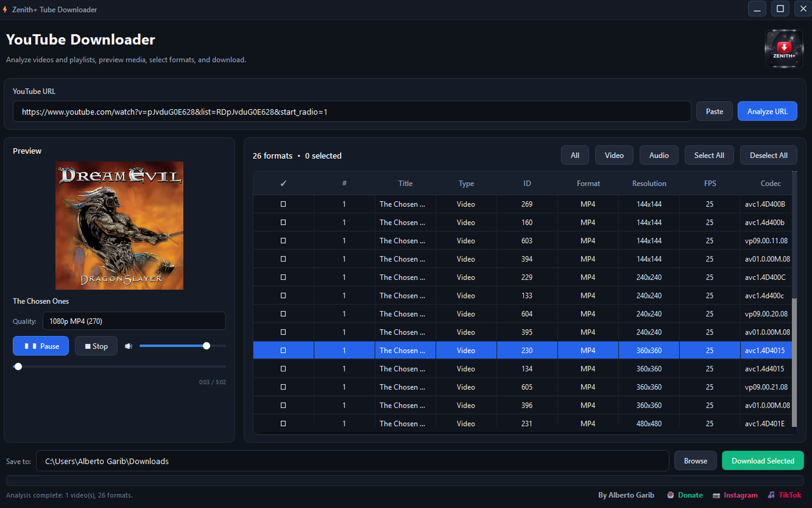This screenshot has width=812, height=508.
Task: Click the "The Chosen Ones" title under the preview
Action: click(x=41, y=301)
